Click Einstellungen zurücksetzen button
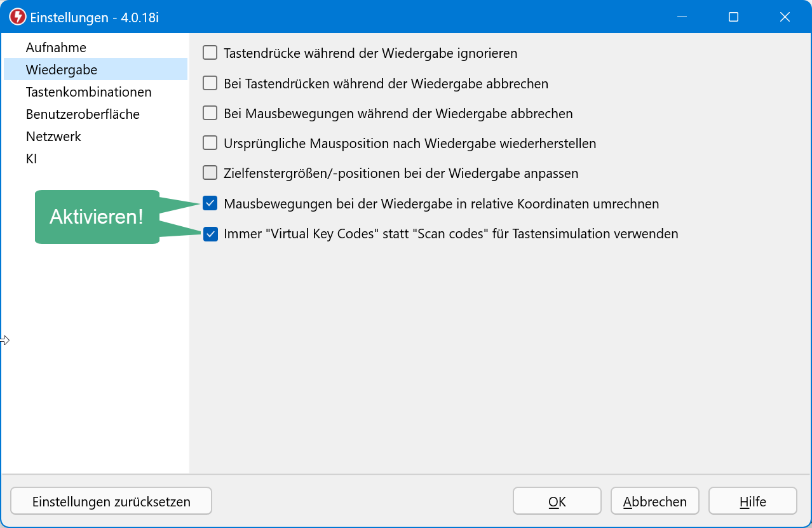This screenshot has width=812, height=528. [x=111, y=501]
